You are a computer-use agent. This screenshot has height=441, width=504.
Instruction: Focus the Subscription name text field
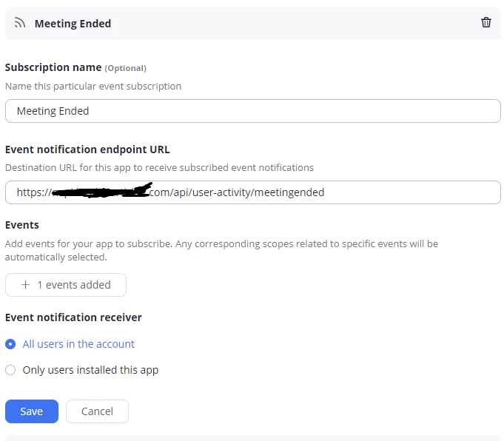pos(252,111)
